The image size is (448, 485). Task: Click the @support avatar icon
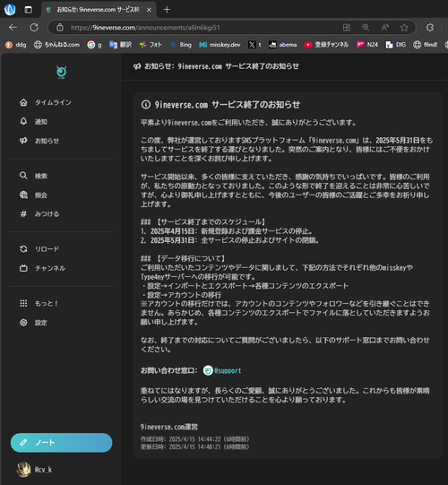click(208, 370)
